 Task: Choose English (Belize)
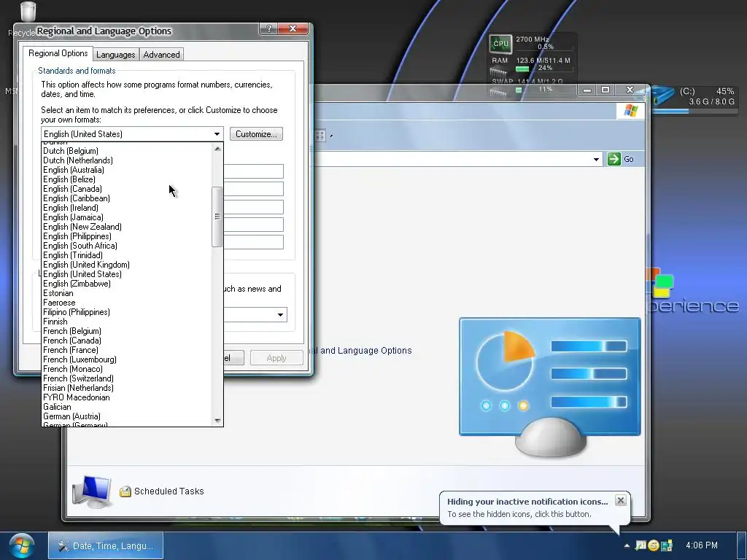point(127,179)
